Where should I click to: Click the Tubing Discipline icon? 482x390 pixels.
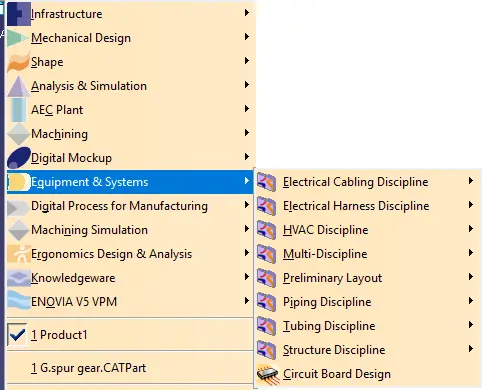click(x=266, y=326)
